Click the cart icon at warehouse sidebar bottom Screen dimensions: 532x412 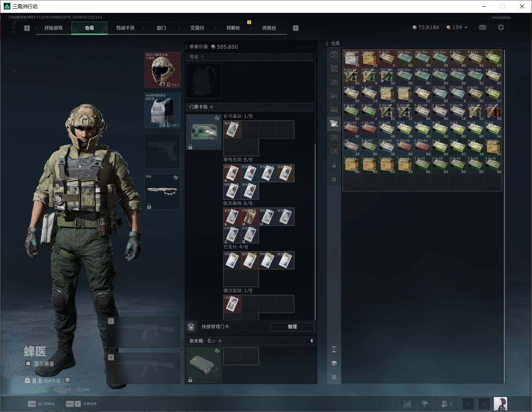click(334, 377)
